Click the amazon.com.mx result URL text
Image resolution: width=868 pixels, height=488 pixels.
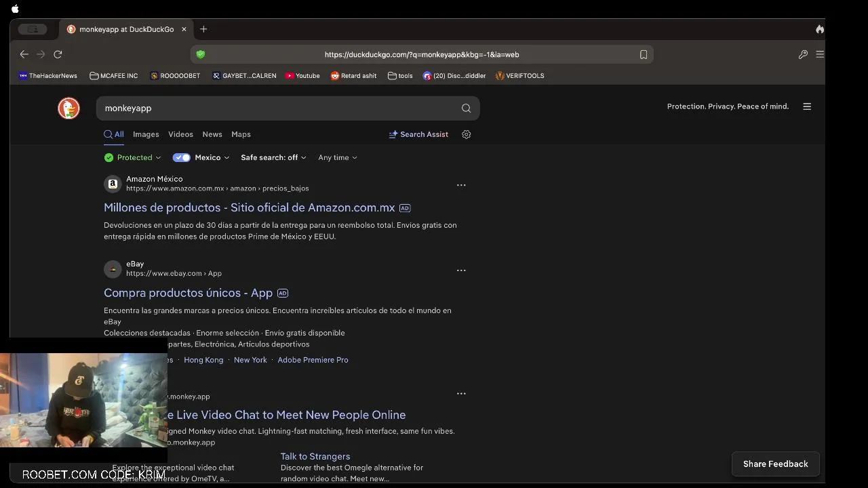218,188
